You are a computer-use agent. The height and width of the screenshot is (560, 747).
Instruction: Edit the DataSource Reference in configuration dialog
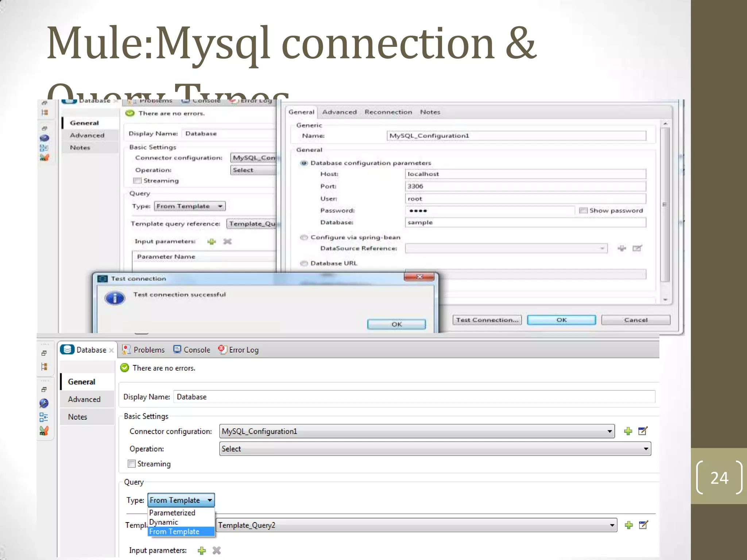tap(637, 248)
